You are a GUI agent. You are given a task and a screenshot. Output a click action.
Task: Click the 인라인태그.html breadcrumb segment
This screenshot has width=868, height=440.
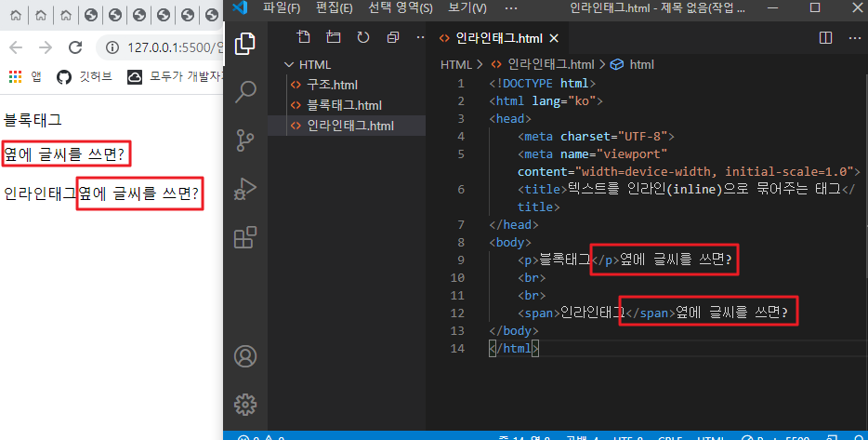[x=543, y=65]
